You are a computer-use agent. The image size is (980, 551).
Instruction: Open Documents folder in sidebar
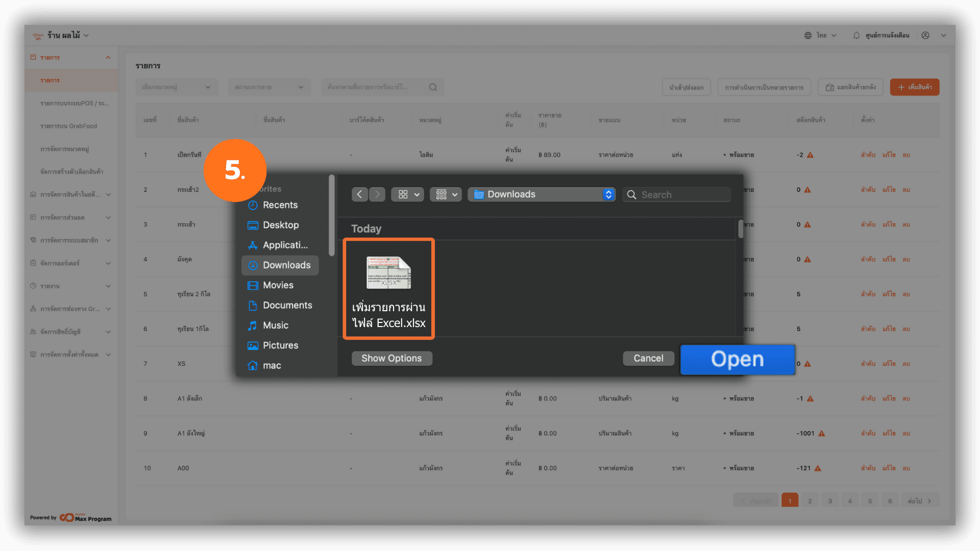[287, 305]
